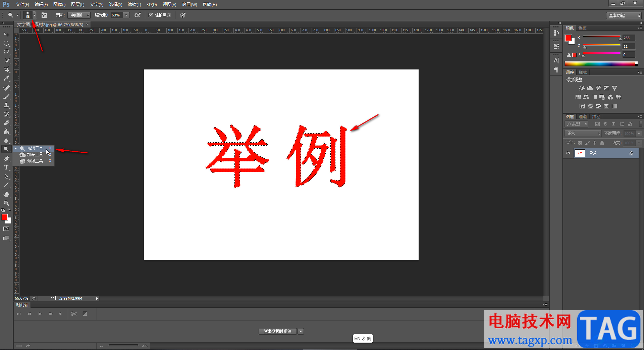Toggle tablet pressure controls size
Image resolution: width=644 pixels, height=350 pixels.
(183, 15)
